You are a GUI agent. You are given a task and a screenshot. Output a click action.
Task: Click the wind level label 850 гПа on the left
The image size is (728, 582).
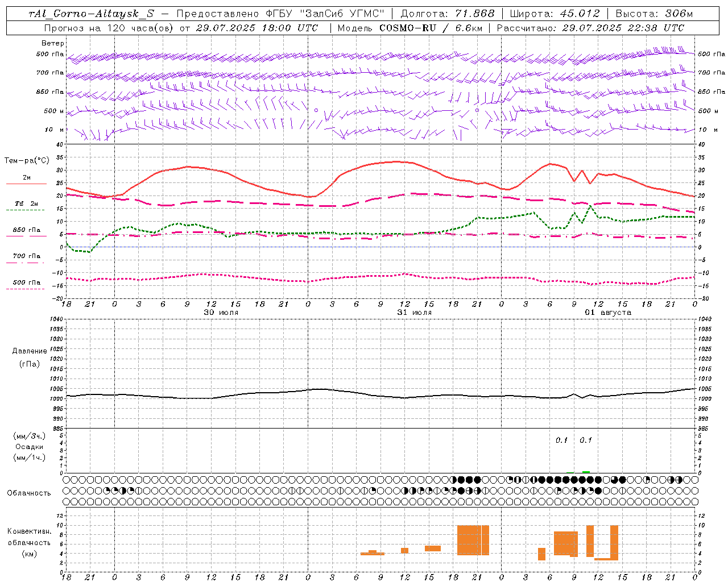pyautogui.click(x=50, y=92)
